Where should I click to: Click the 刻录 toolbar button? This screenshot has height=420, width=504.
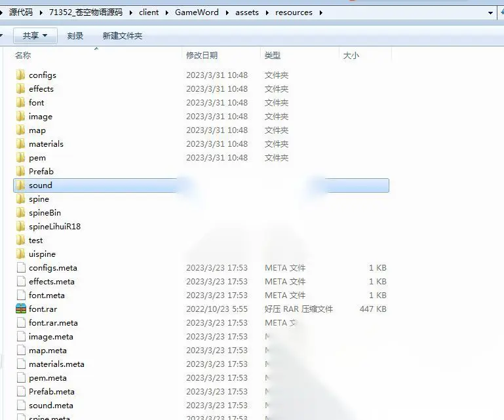(x=75, y=35)
